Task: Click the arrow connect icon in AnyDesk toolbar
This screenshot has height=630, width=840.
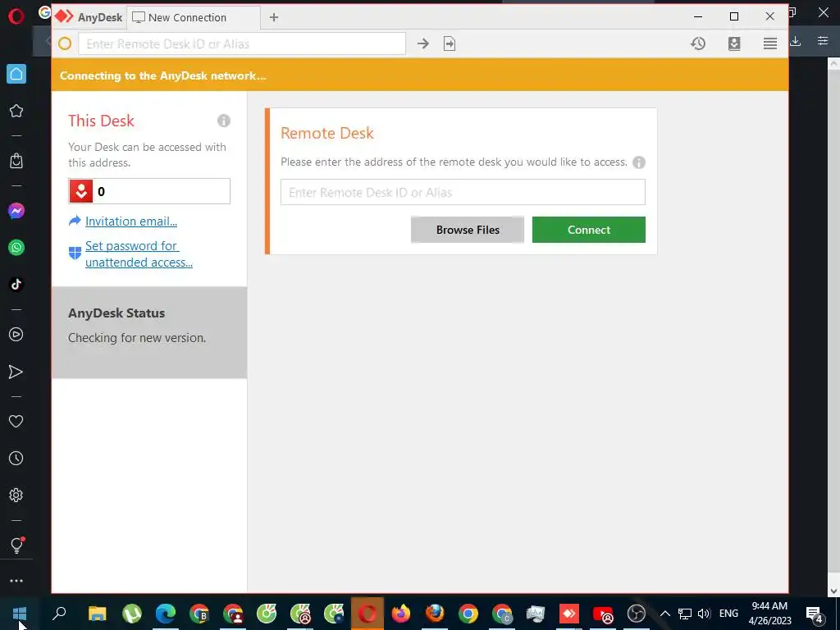Action: point(423,44)
